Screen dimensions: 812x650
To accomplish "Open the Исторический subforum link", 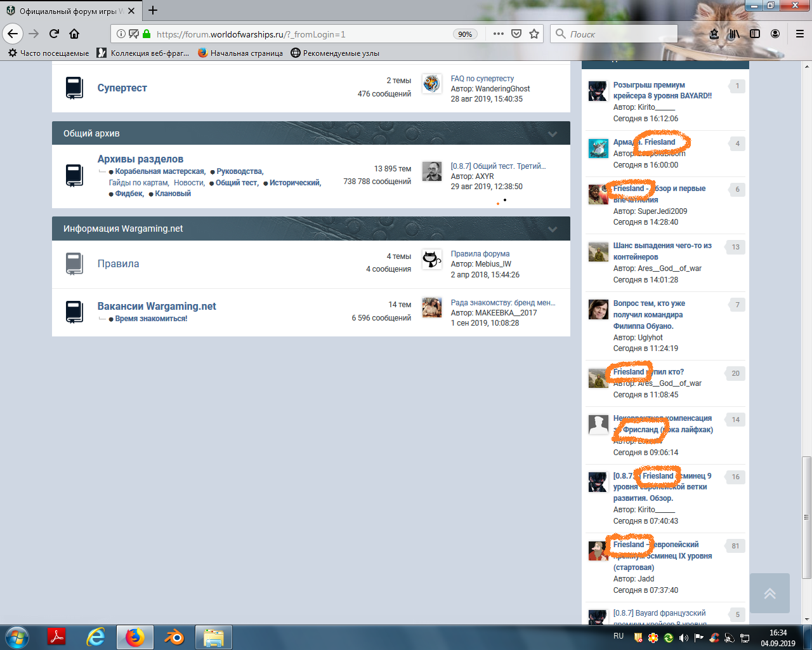I will [x=295, y=183].
